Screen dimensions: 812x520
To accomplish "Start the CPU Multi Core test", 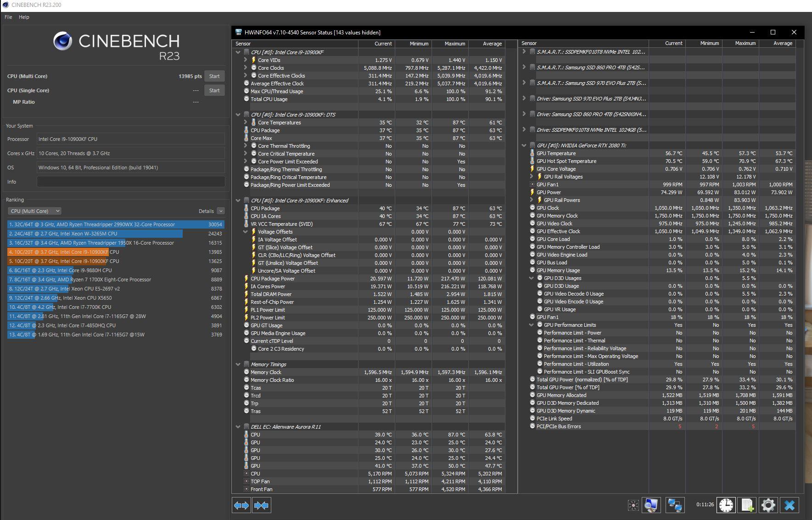I will click(214, 76).
